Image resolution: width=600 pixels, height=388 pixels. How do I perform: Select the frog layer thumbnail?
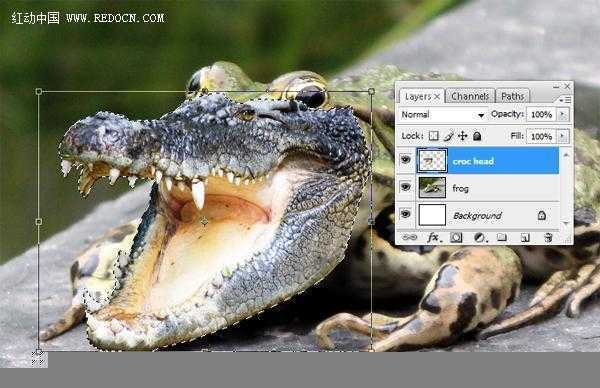(432, 187)
